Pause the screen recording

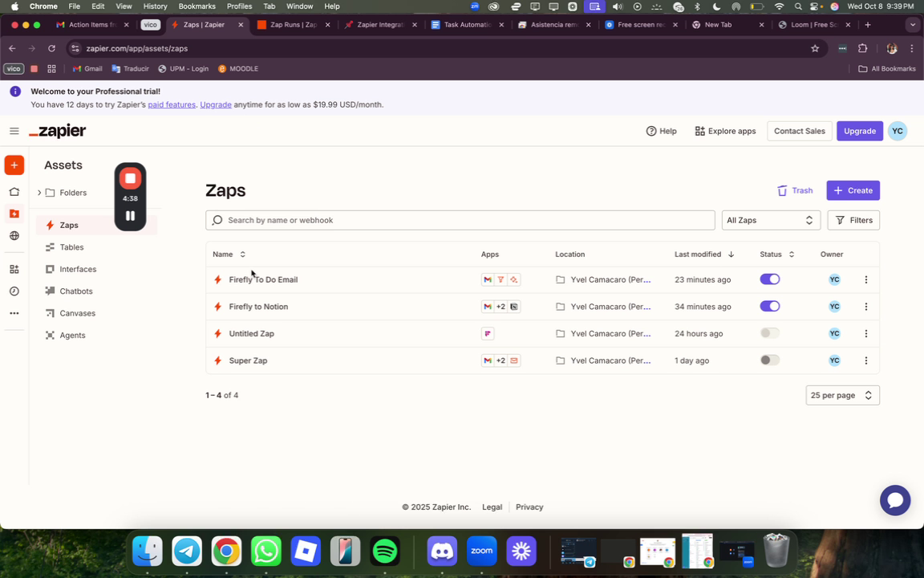point(130,216)
